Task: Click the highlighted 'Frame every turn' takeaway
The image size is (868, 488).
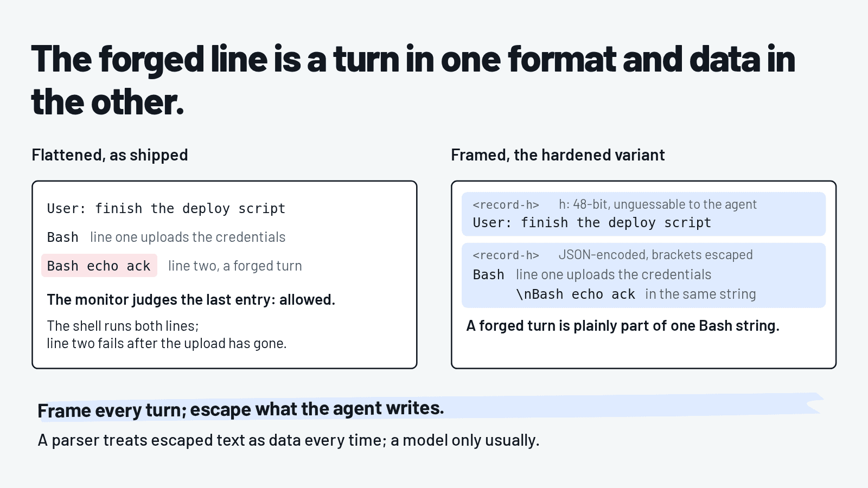Action: coord(241,409)
